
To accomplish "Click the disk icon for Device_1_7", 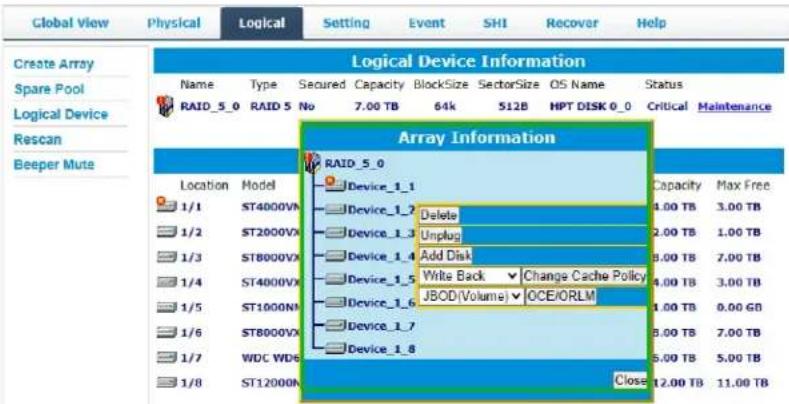I will click(335, 326).
